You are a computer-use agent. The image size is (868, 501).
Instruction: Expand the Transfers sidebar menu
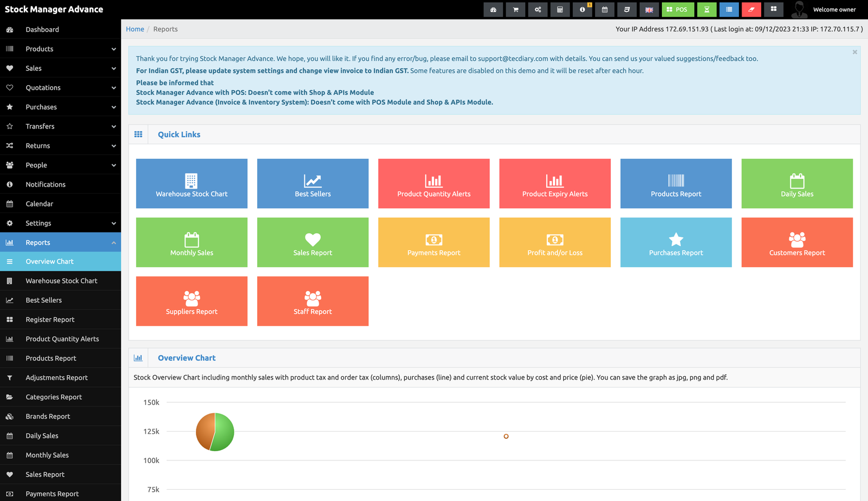click(x=60, y=126)
